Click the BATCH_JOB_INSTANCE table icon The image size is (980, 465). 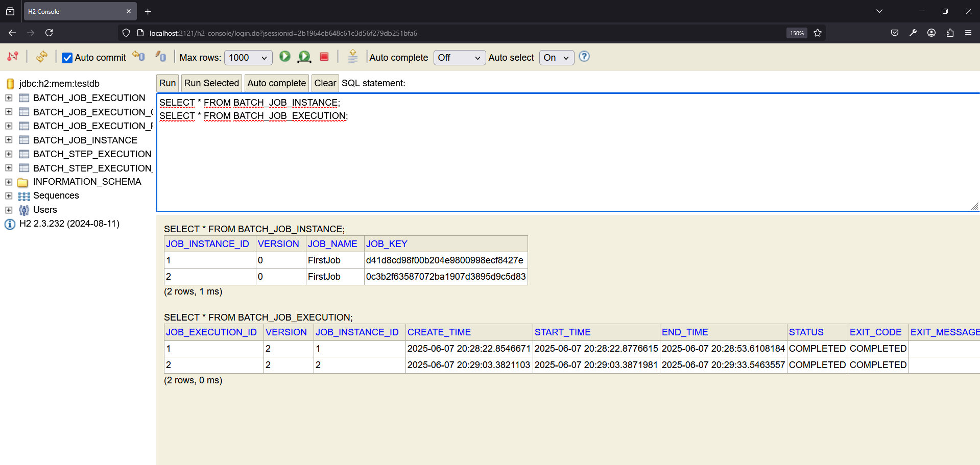[x=24, y=140]
